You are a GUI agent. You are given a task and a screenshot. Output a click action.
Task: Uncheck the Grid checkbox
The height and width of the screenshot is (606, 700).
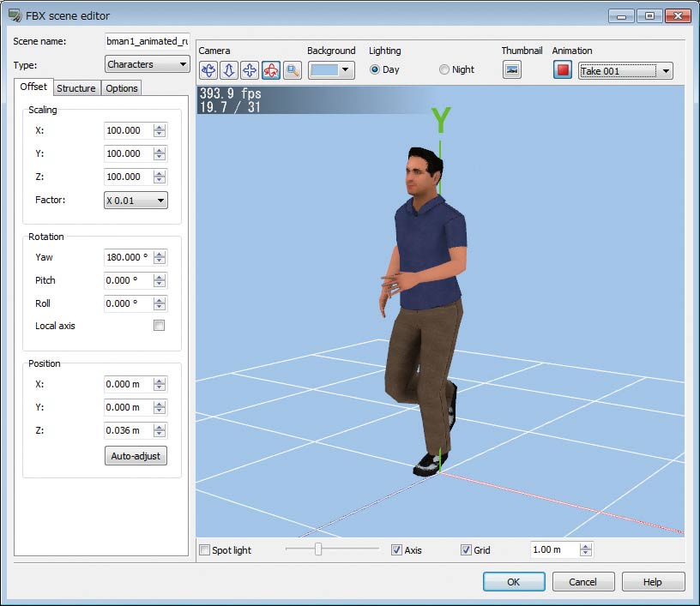466,549
